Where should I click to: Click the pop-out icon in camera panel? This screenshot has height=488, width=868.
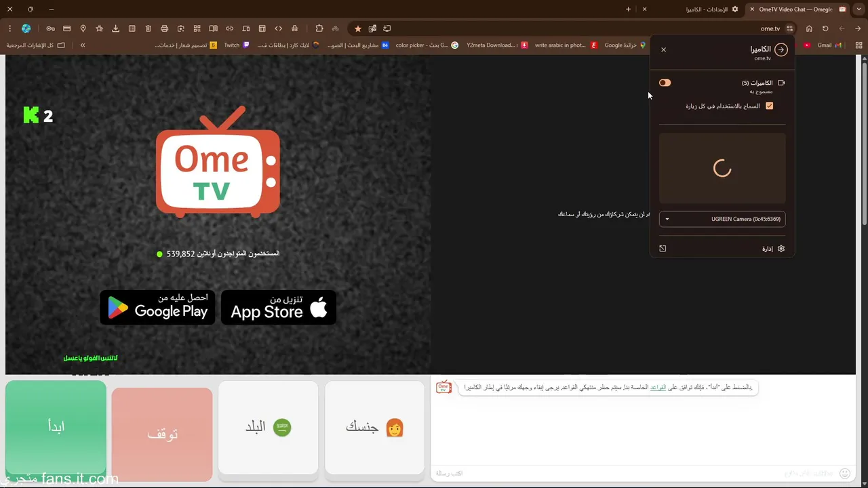tap(663, 249)
